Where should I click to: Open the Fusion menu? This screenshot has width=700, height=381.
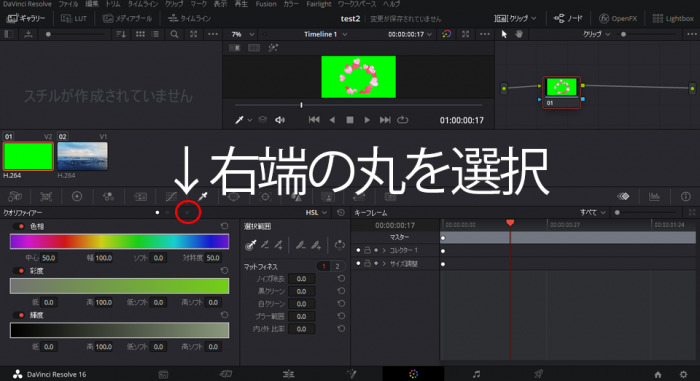pos(266,4)
